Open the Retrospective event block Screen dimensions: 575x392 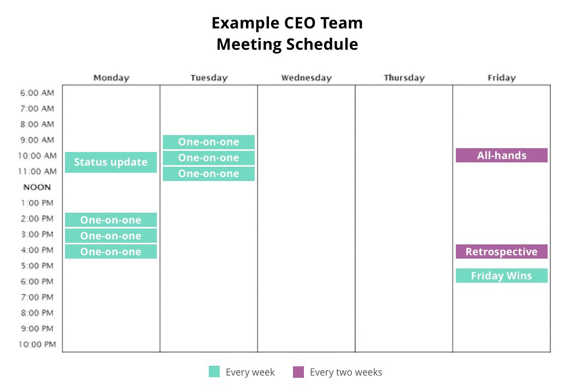pos(501,251)
